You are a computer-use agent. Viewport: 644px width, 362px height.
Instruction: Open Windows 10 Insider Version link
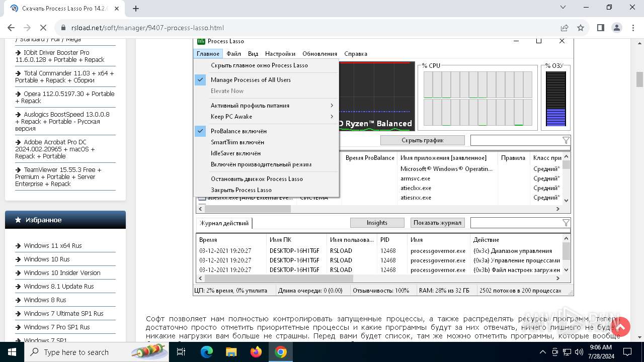pyautogui.click(x=62, y=273)
